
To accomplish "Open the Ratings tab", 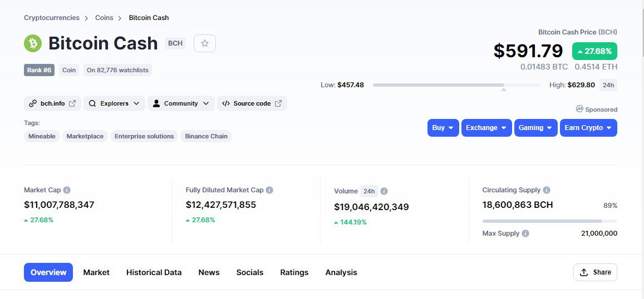I will (x=294, y=272).
